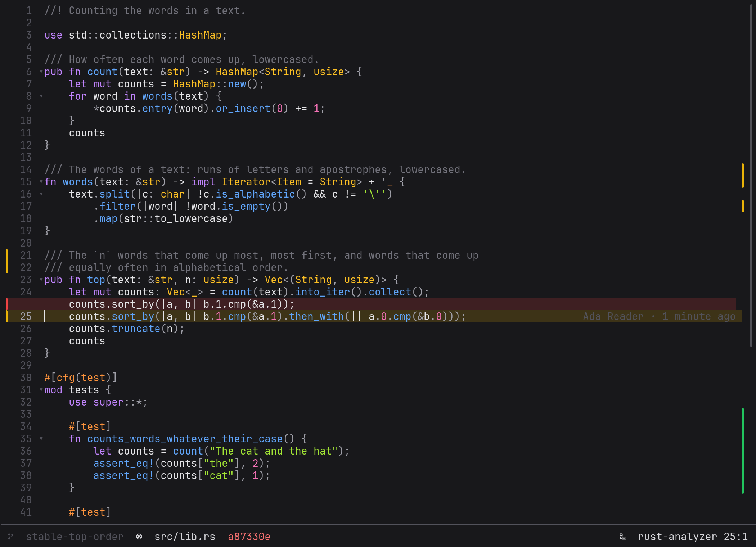Collapse the pub fn count block fold arrow

[41, 72]
